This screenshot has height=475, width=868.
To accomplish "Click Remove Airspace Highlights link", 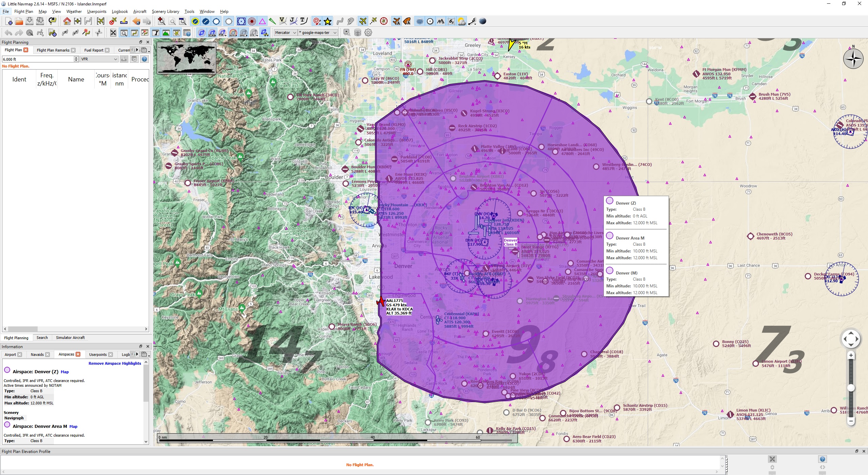I will [x=115, y=363].
